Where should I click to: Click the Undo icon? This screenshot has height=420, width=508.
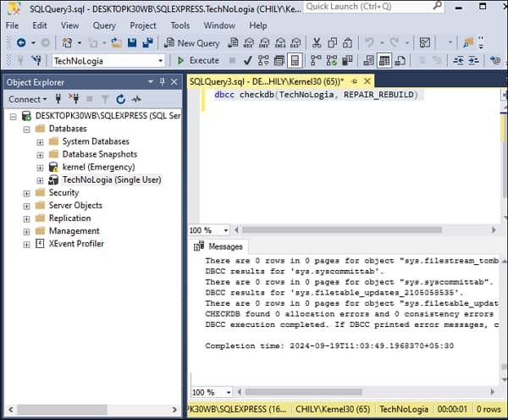pyautogui.click(x=369, y=43)
